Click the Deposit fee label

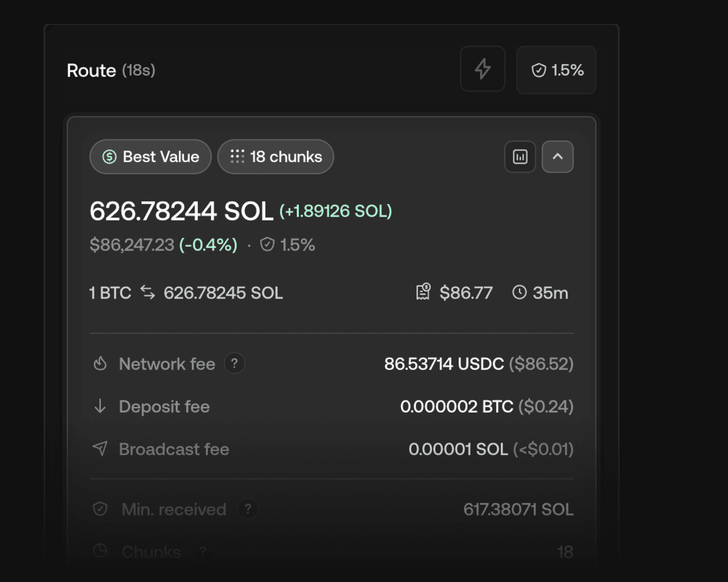pyautogui.click(x=164, y=406)
